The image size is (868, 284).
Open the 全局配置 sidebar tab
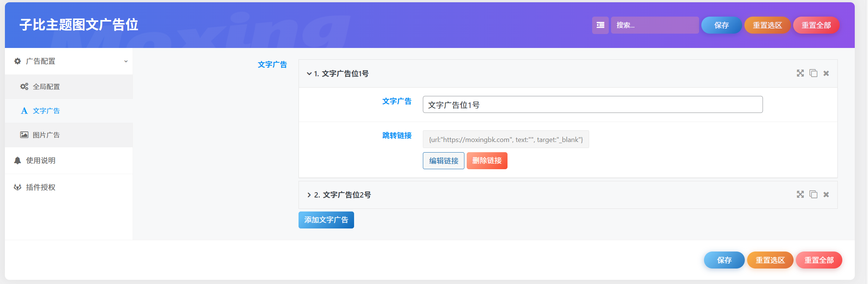[46, 87]
